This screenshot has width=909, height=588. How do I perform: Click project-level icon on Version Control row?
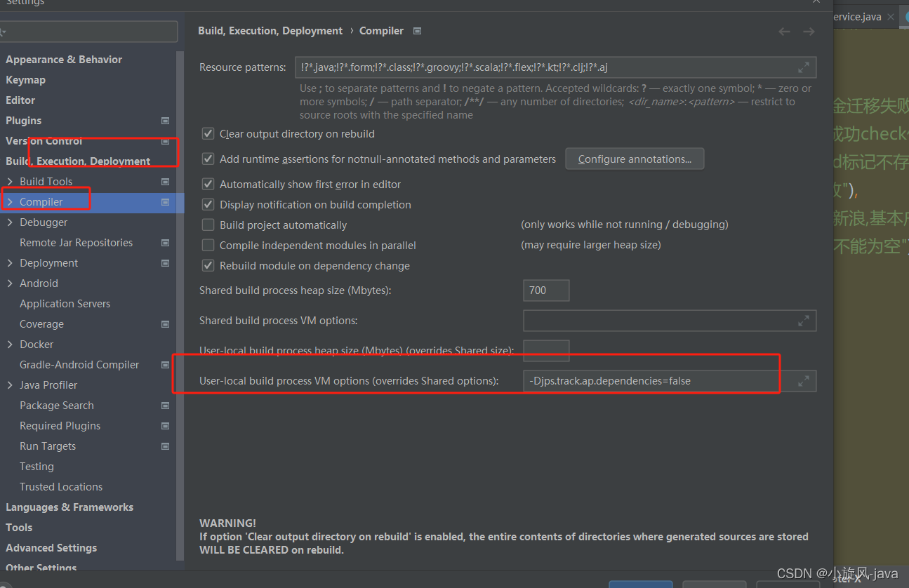tap(166, 141)
